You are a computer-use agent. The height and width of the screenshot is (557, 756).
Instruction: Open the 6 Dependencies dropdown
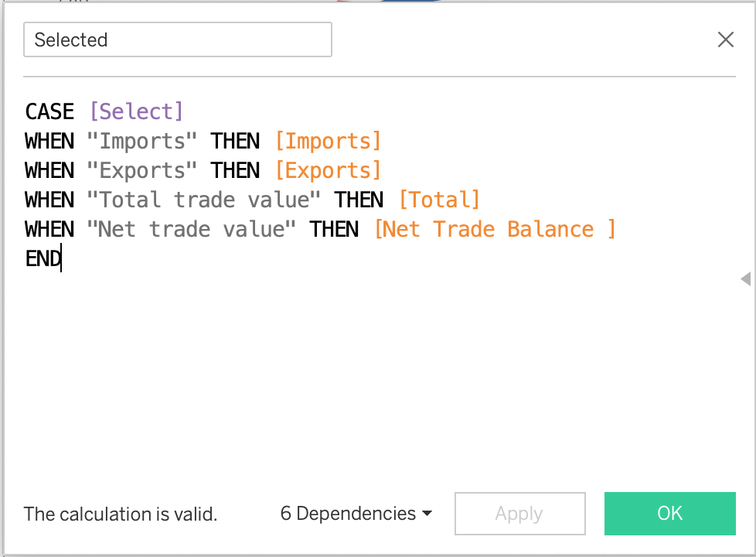point(356,514)
